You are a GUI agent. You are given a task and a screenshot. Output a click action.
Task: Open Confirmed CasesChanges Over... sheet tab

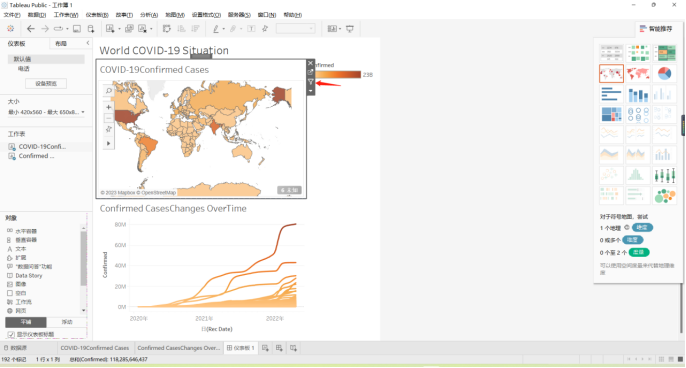pos(178,348)
